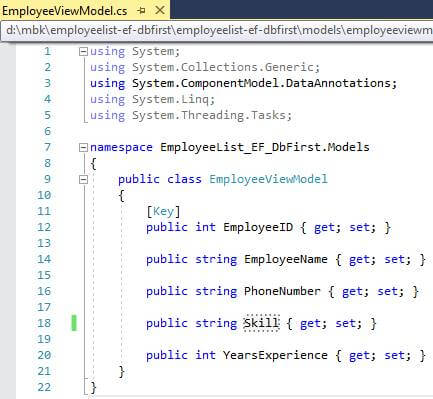433x399 pixels.
Task: Click line number 11 in the margin
Action: pyautogui.click(x=44, y=211)
